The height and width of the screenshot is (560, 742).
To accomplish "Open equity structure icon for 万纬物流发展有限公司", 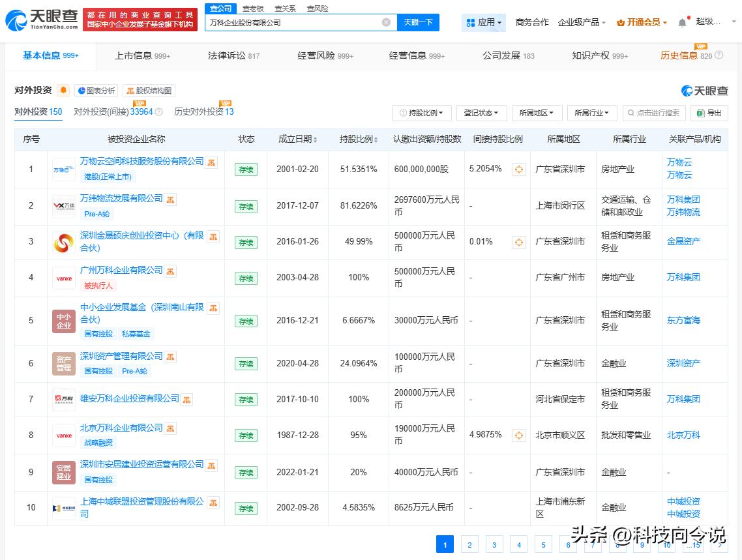I will 170,199.
